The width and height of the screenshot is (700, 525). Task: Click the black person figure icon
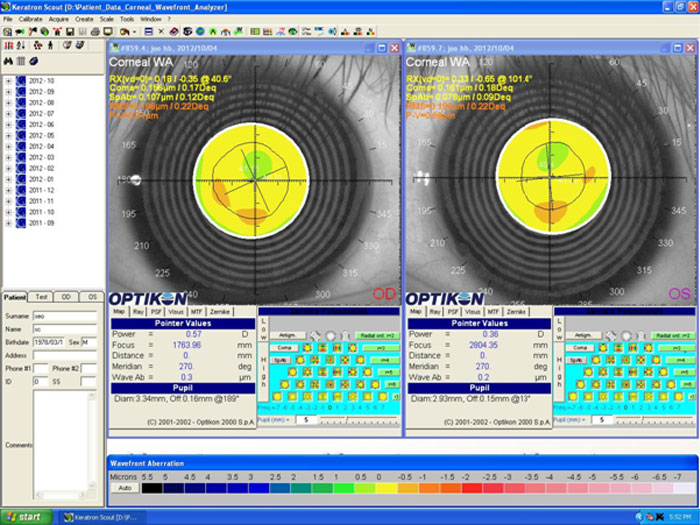[x=50, y=46]
